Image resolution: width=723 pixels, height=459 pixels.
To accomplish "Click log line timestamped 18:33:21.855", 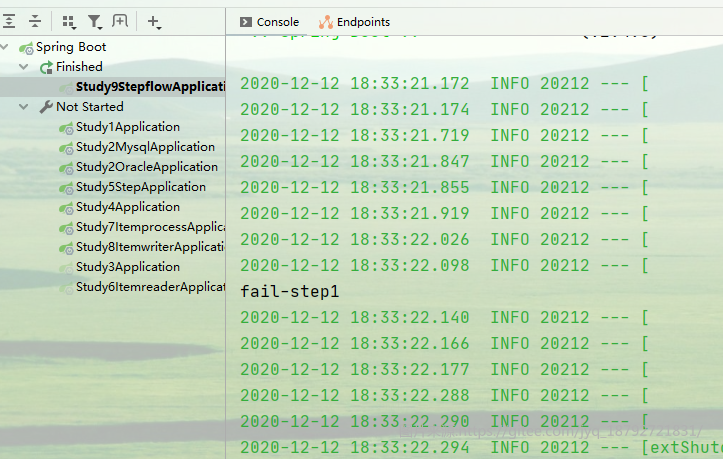I will 444,187.
